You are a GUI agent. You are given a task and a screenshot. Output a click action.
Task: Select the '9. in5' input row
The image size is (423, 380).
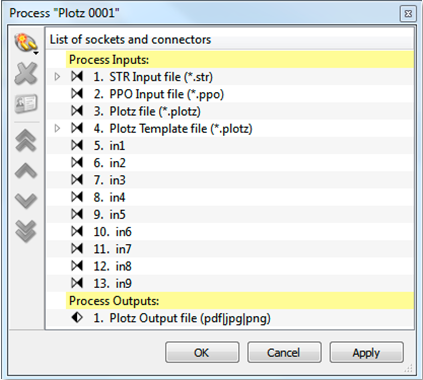coord(230,214)
